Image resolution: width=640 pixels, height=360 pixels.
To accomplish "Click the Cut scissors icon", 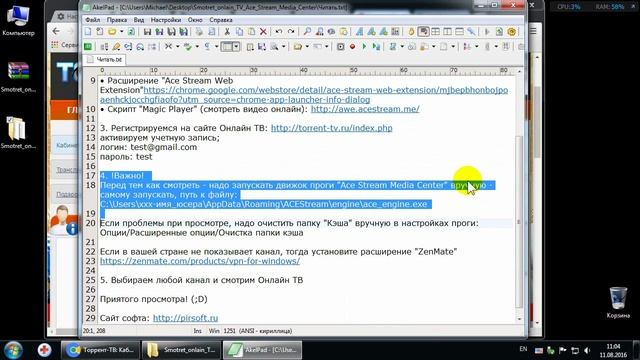I will click(x=227, y=32).
